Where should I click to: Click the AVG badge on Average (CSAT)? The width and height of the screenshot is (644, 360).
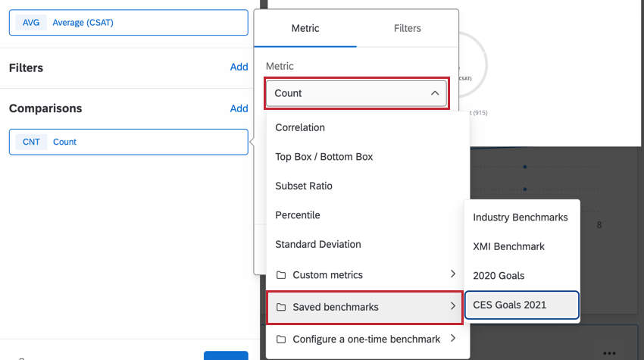tap(31, 23)
